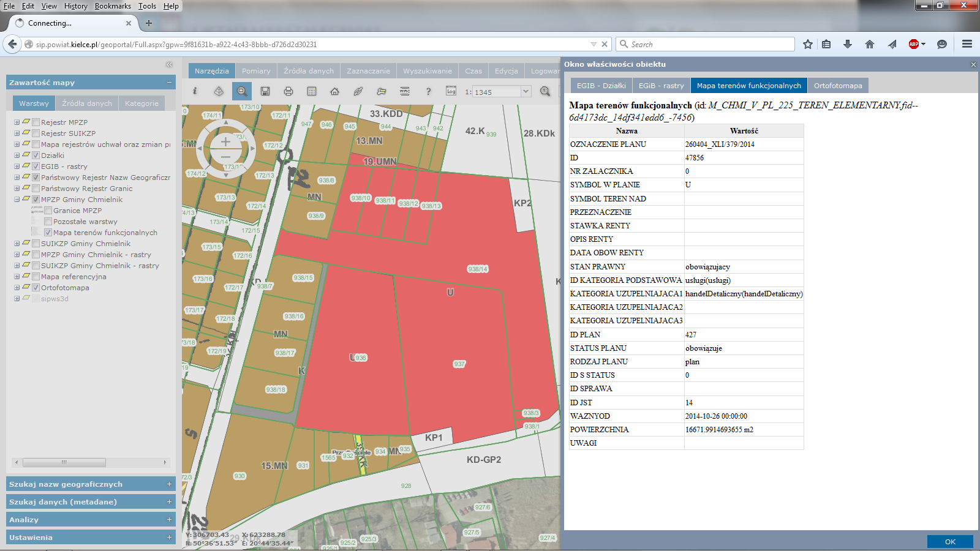Click parcel label 938/14 on map
This screenshot has height=551, width=980.
tap(478, 269)
